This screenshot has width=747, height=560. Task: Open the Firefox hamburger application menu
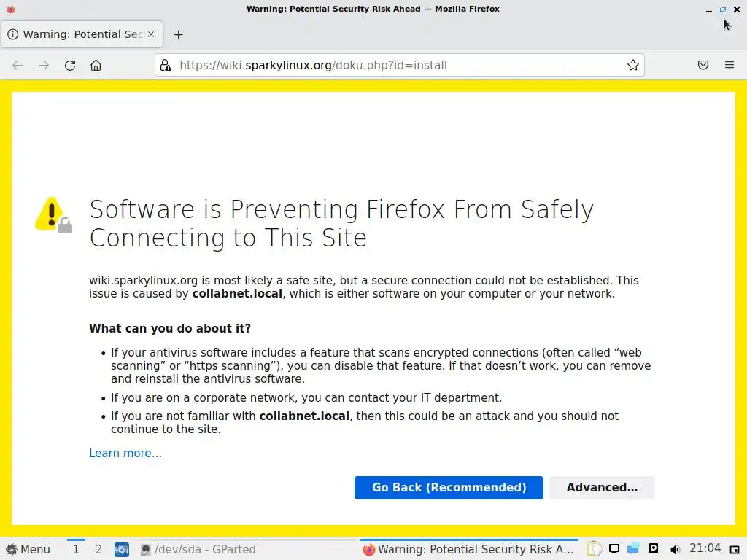coord(729,66)
